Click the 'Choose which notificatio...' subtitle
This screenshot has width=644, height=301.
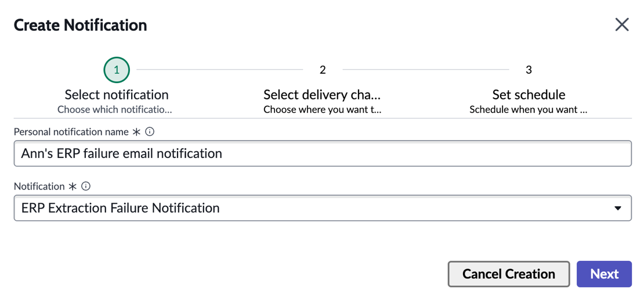115,110
